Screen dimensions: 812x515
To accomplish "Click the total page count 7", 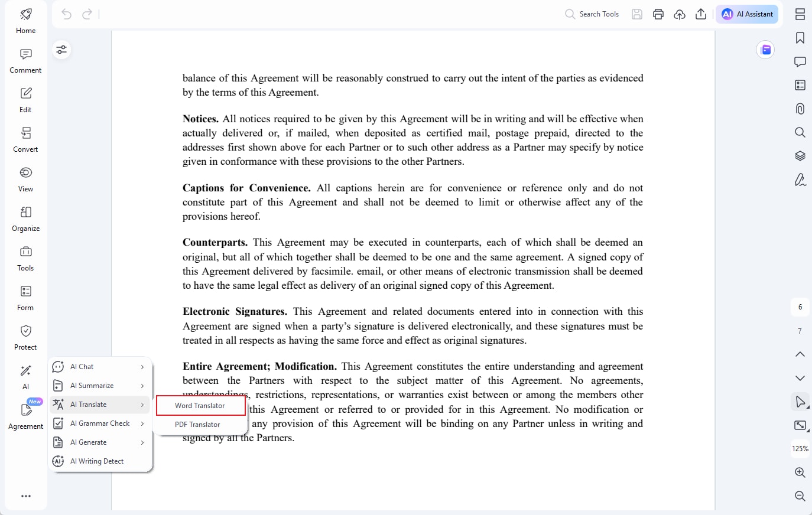I will point(800,331).
